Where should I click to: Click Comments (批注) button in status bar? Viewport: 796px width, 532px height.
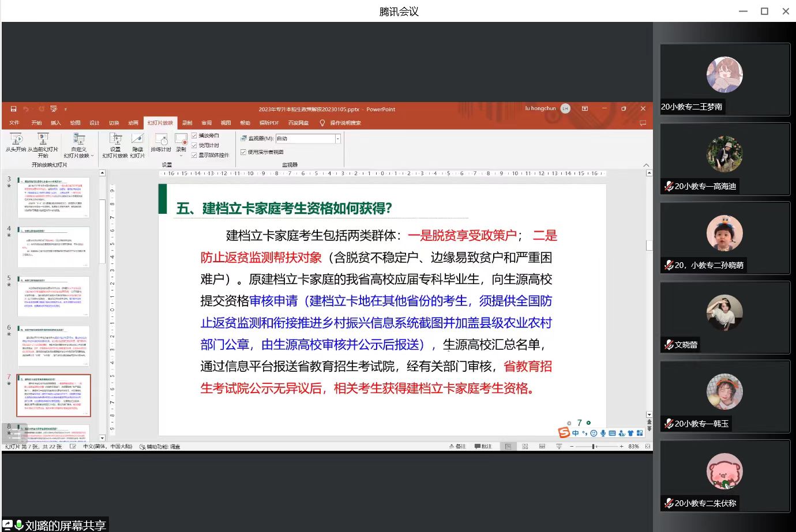(x=483, y=447)
